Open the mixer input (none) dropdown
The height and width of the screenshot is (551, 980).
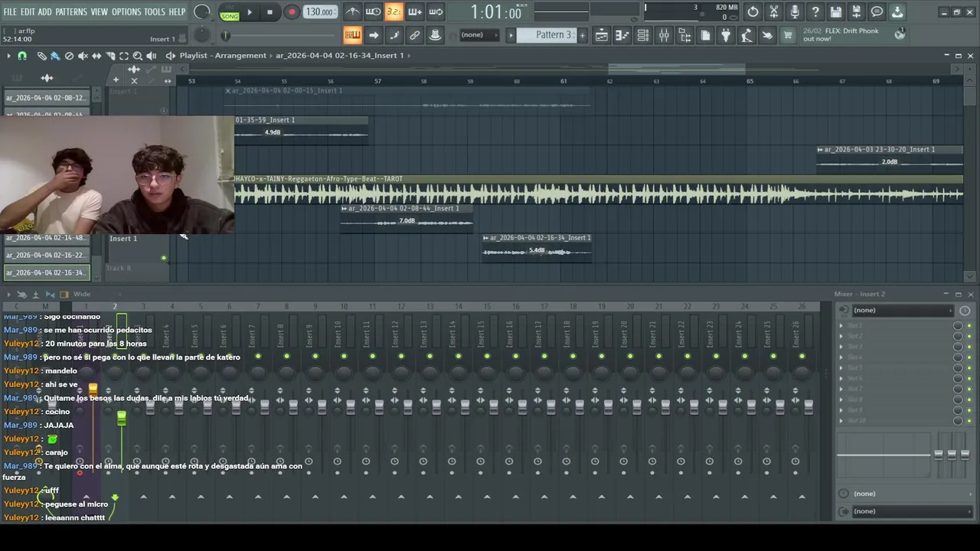click(x=902, y=310)
